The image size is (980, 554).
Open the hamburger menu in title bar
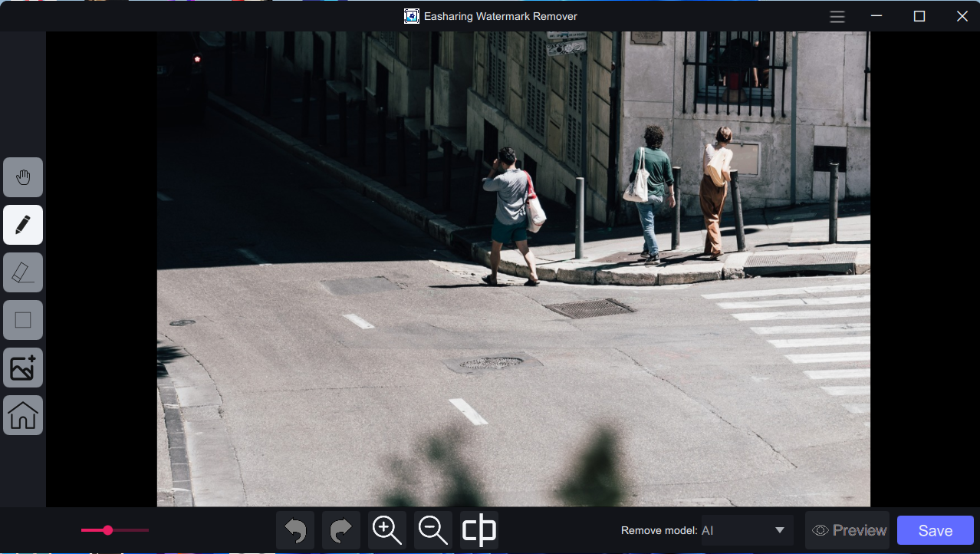point(837,16)
